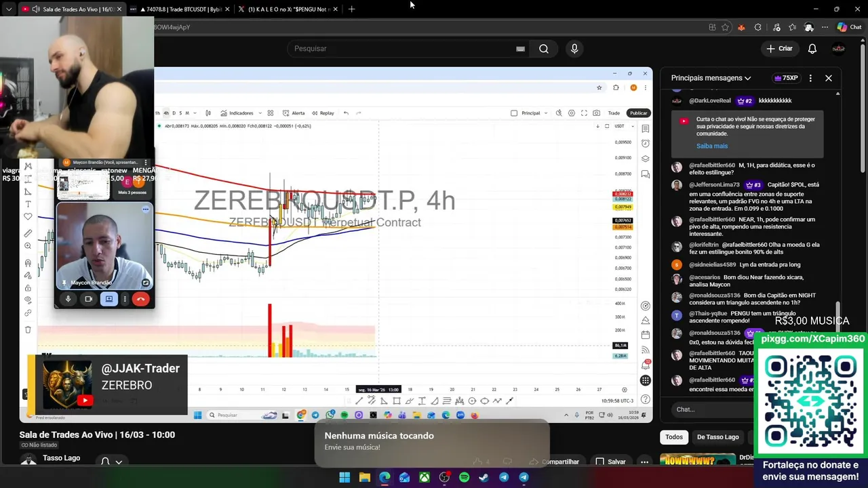Click the link drawings chain icon
Image resolution: width=868 pixels, height=488 pixels.
click(x=28, y=313)
